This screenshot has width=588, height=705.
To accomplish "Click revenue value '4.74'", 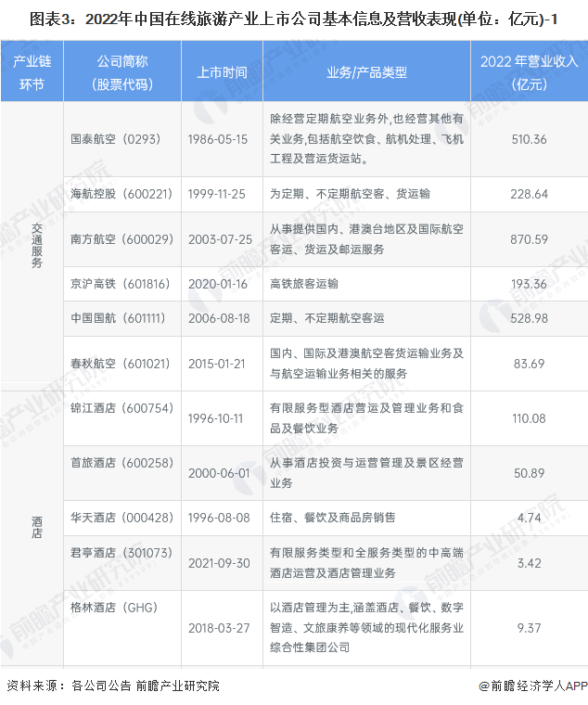I will click(x=530, y=518).
